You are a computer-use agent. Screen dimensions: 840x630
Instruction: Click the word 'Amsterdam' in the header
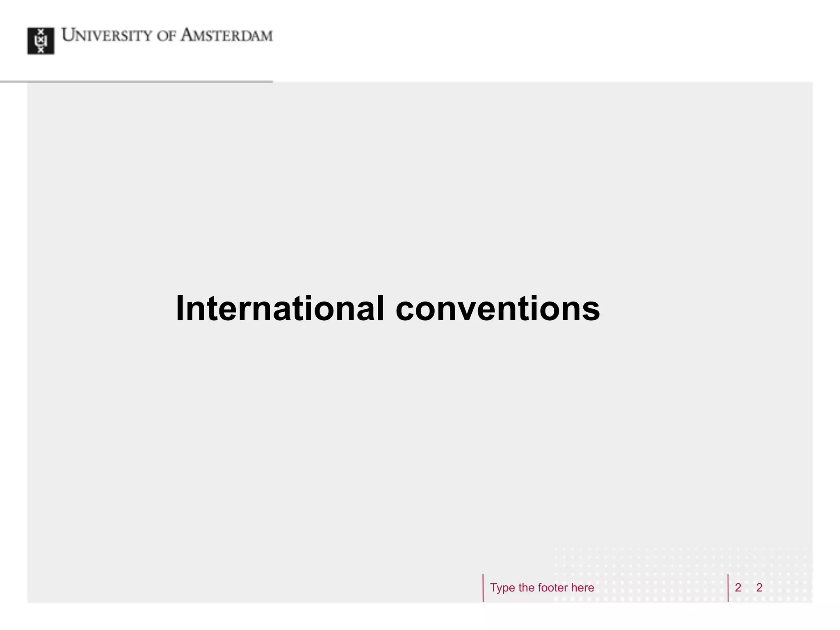coord(226,36)
